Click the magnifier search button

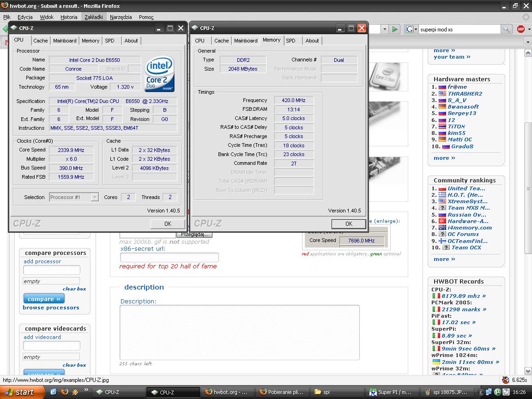point(506,30)
